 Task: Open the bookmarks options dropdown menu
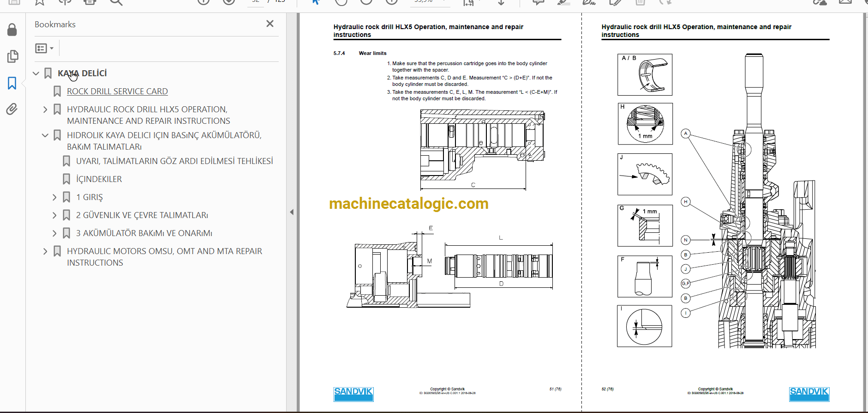pyautogui.click(x=44, y=48)
